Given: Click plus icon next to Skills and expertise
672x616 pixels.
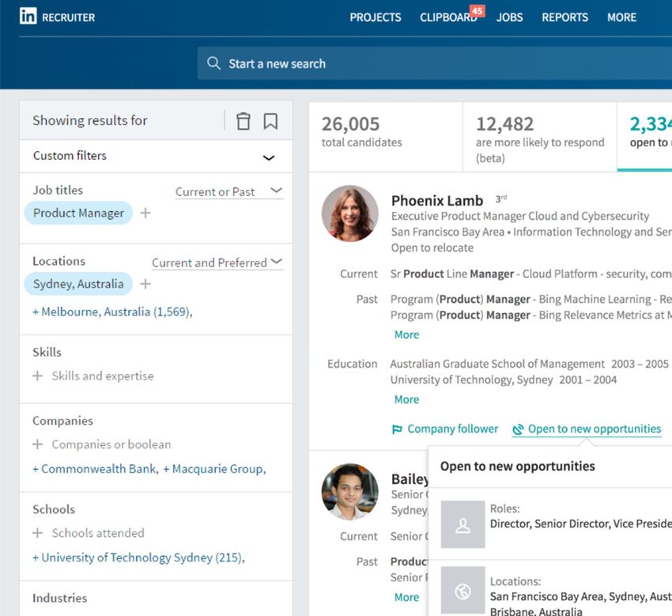Looking at the screenshot, I should pos(38,376).
